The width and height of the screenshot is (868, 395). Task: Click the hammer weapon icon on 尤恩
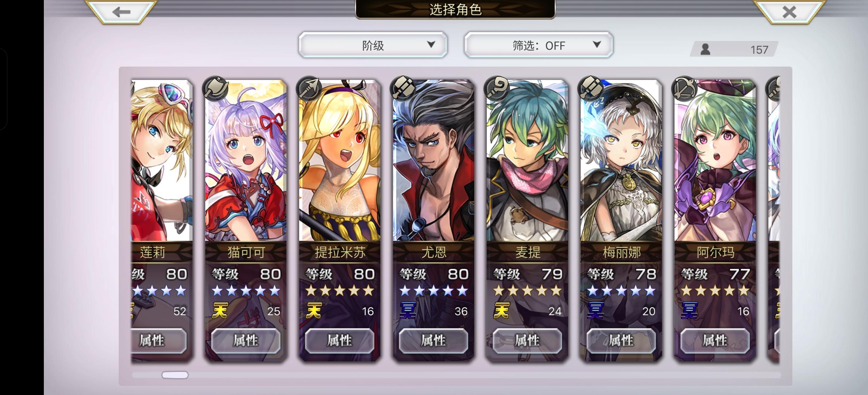pyautogui.click(x=403, y=89)
